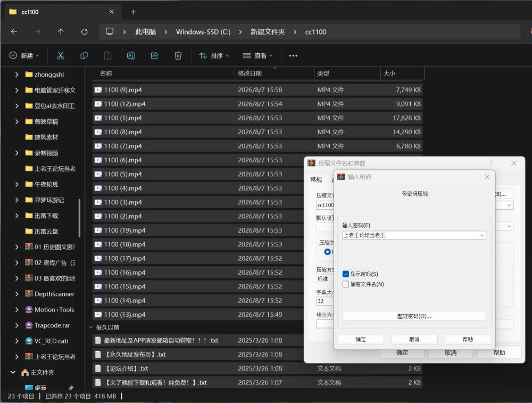Click the Share icon in toolbar

point(154,56)
